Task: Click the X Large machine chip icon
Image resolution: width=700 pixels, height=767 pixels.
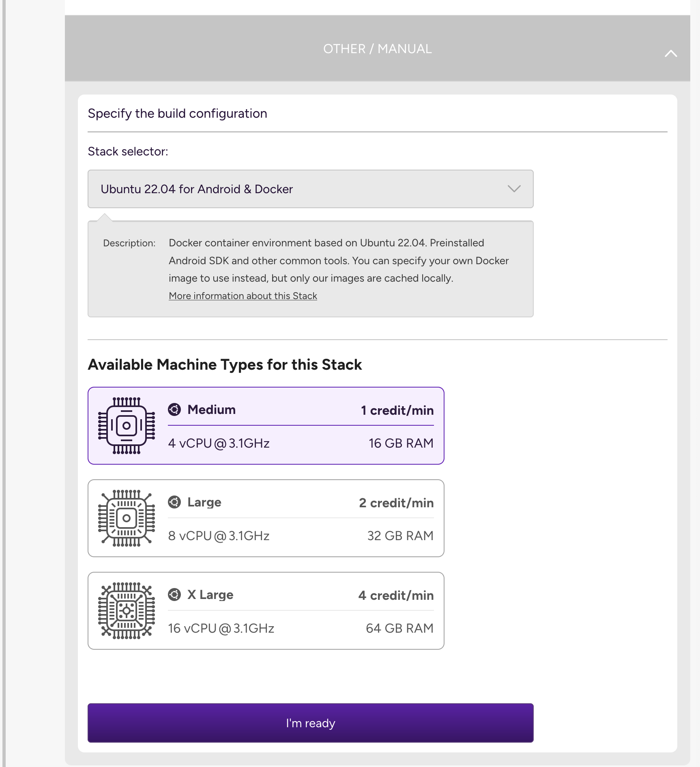Action: [x=127, y=611]
